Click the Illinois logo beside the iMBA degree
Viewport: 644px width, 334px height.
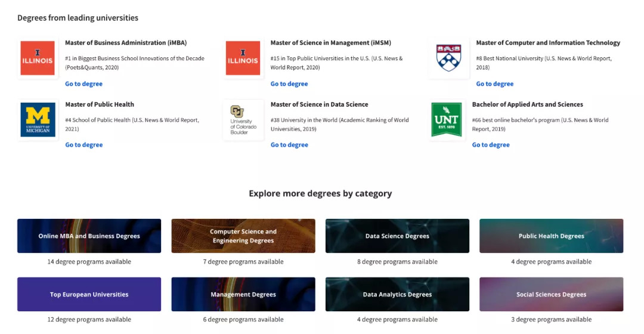(x=38, y=58)
